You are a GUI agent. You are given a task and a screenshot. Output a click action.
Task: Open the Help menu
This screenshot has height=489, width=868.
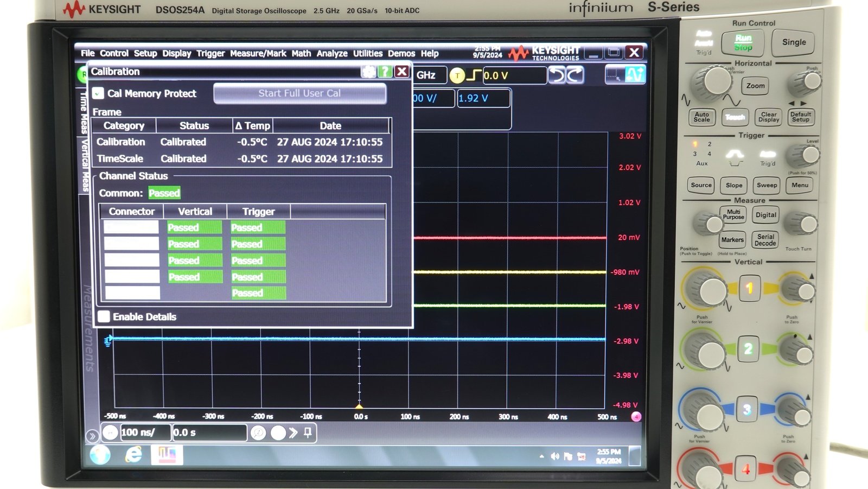point(430,53)
